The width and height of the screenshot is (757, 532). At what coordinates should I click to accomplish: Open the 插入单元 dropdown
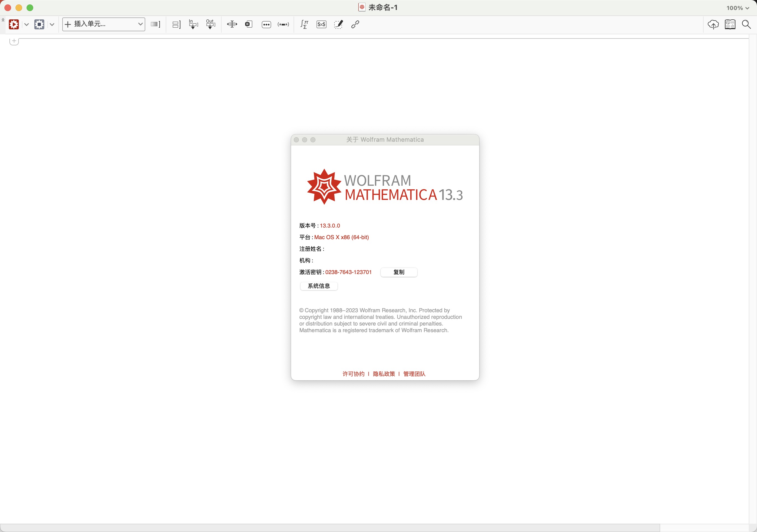tap(103, 24)
